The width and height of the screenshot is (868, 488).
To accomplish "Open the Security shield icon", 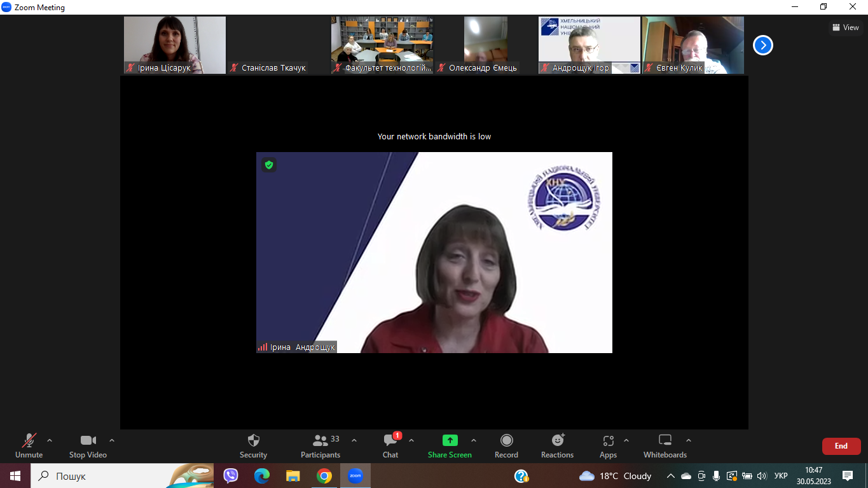I will [253, 441].
